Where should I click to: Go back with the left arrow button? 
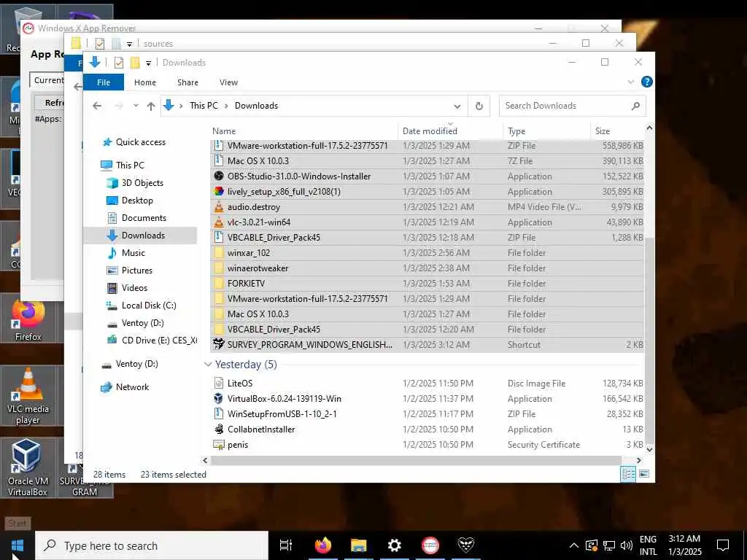click(97, 106)
